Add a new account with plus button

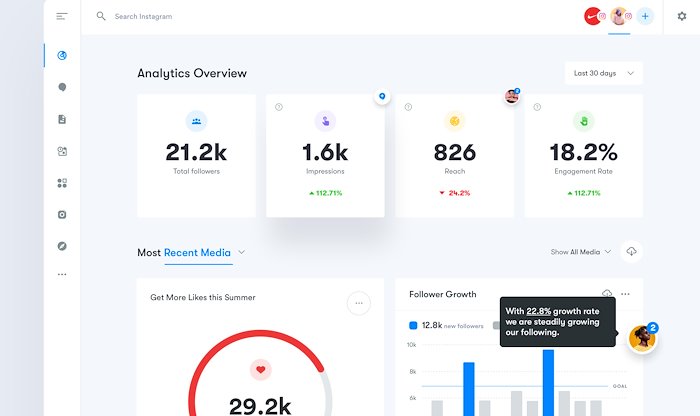point(645,17)
